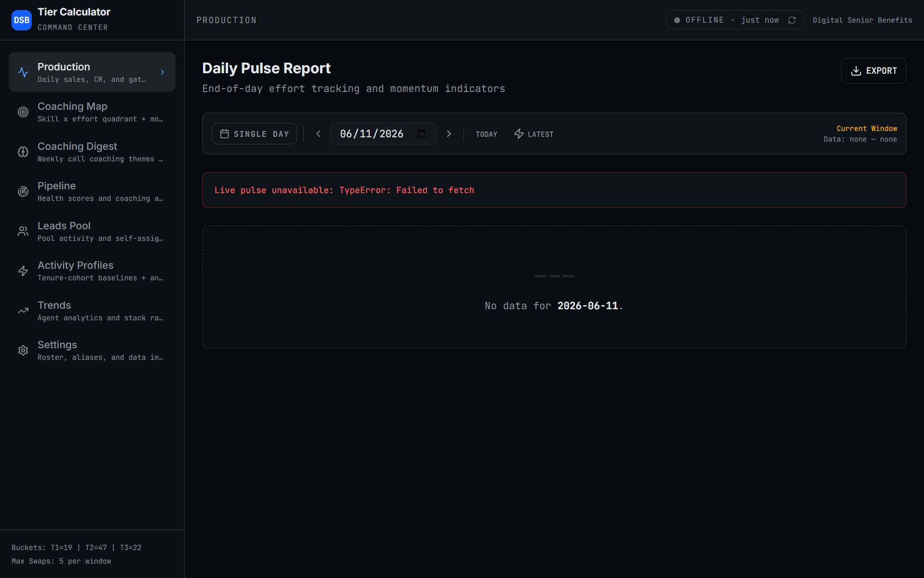Open the Coaching Digest section
The width and height of the screenshot is (924, 578).
coord(92,152)
